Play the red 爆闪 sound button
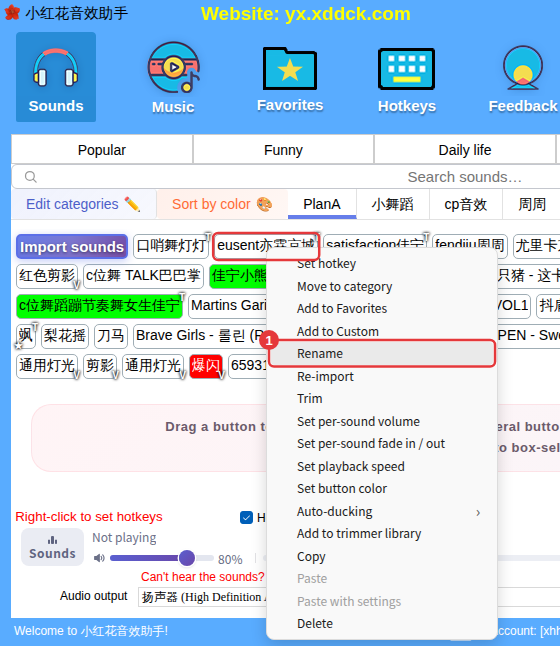The image size is (560, 646). pos(206,366)
